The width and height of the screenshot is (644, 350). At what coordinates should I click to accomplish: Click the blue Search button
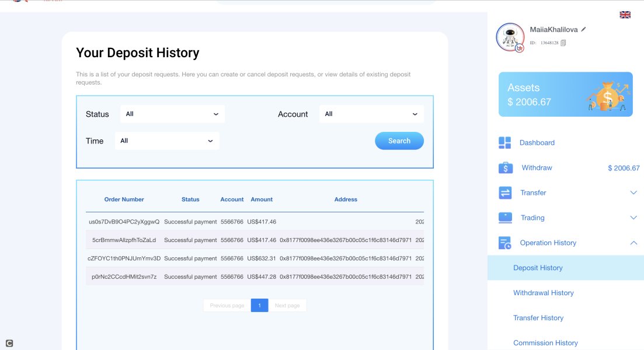(399, 141)
